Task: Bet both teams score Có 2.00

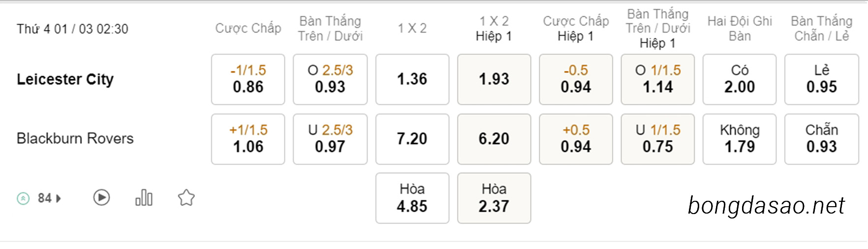Action: [x=740, y=79]
